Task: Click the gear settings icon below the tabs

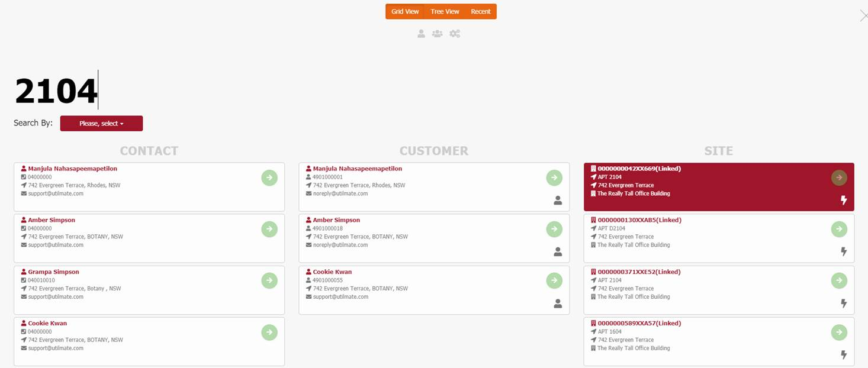Action: (455, 34)
